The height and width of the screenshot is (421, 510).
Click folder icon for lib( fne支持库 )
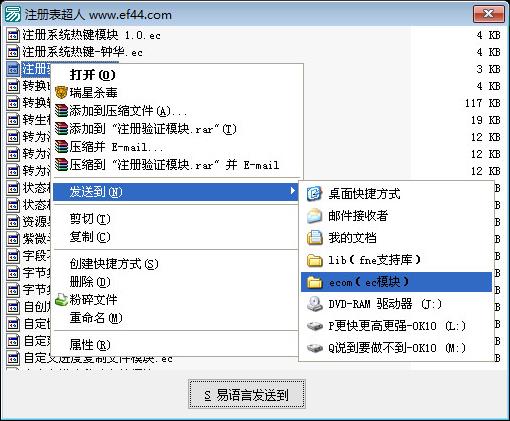coord(314,260)
